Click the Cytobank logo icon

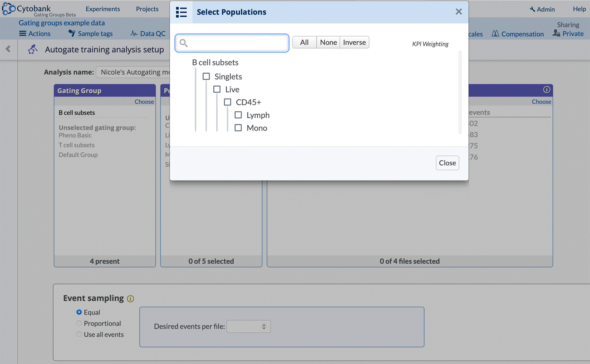coord(8,9)
